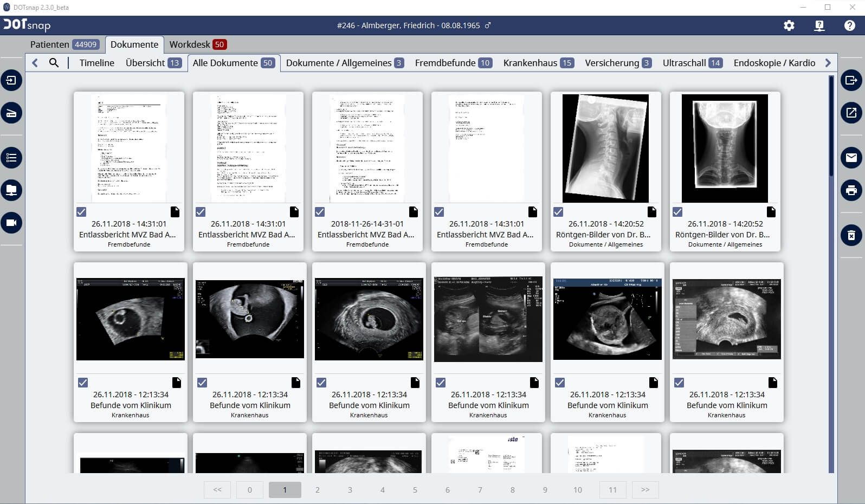This screenshot has width=865, height=504.
Task: Open the help question mark icon
Action: coord(849,25)
